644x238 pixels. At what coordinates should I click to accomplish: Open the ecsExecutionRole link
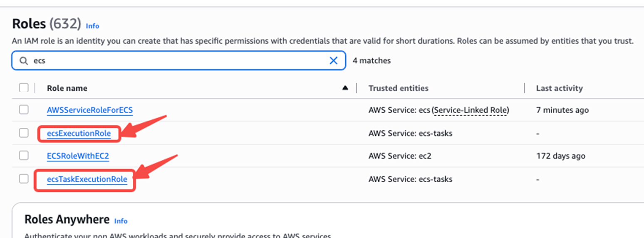79,134
